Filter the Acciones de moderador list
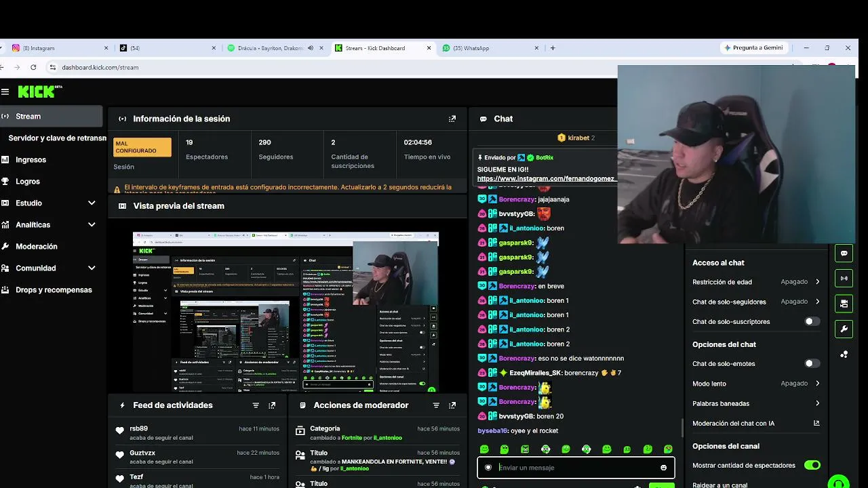Viewport: 868px width, 488px height. click(x=436, y=405)
